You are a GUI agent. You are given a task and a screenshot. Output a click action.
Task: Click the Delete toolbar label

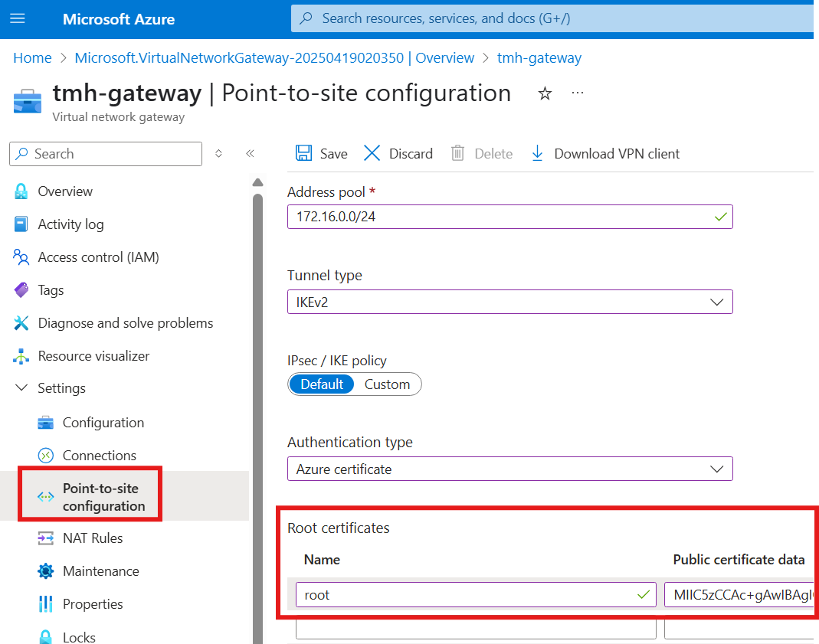pyautogui.click(x=493, y=154)
